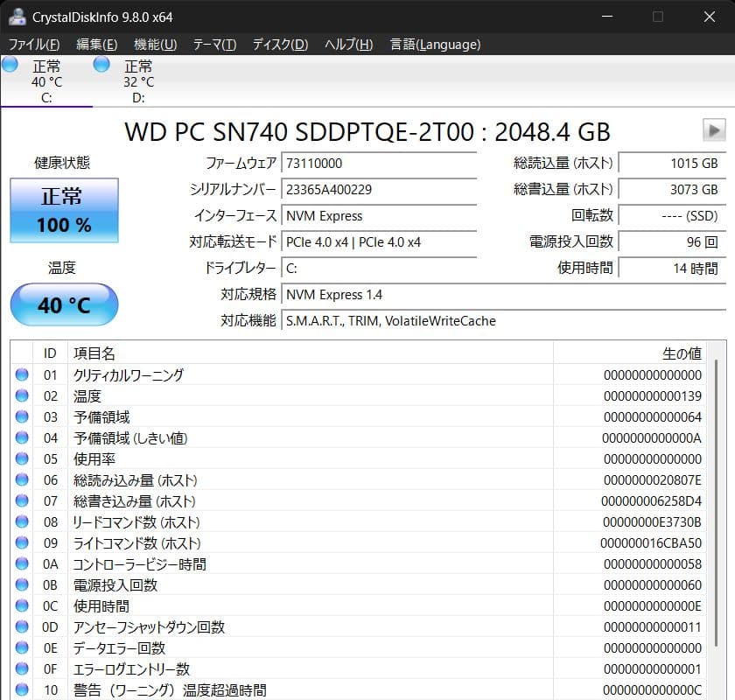
Task: Click the blue status orb above C: tab
Action: 10,64
